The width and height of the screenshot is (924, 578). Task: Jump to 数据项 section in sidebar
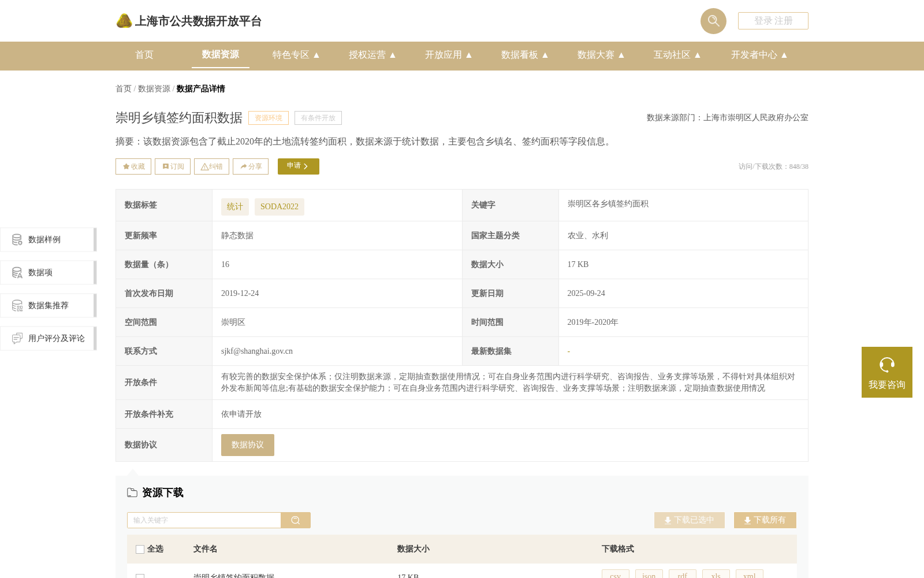(x=49, y=272)
